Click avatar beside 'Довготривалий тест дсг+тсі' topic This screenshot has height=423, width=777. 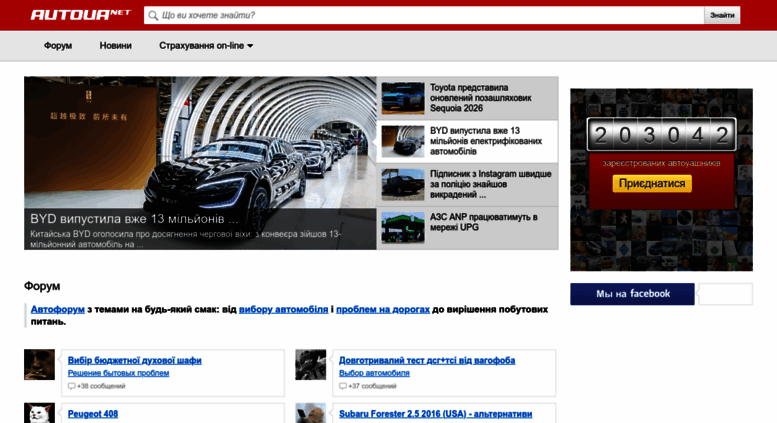(x=311, y=365)
